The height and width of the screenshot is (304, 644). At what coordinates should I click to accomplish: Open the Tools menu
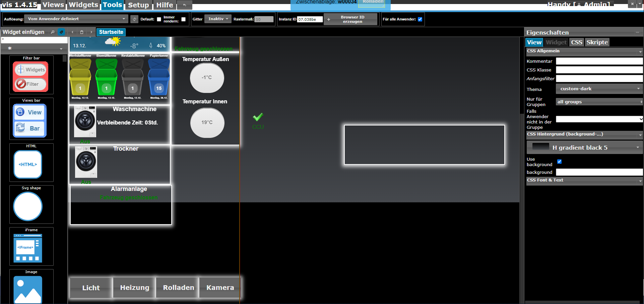click(x=112, y=5)
